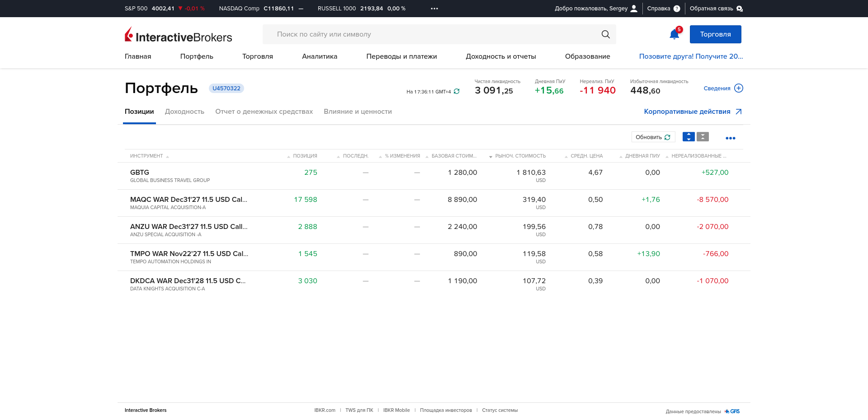868x420 pixels.
Task: Click Добро пожаловать, Sergey user menu
Action: [x=591, y=9]
